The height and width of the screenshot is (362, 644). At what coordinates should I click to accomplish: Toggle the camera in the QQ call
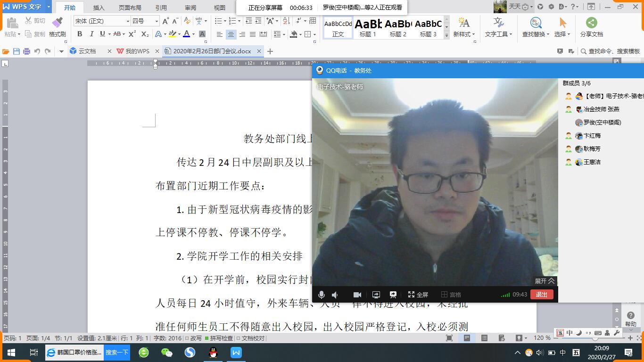click(357, 295)
